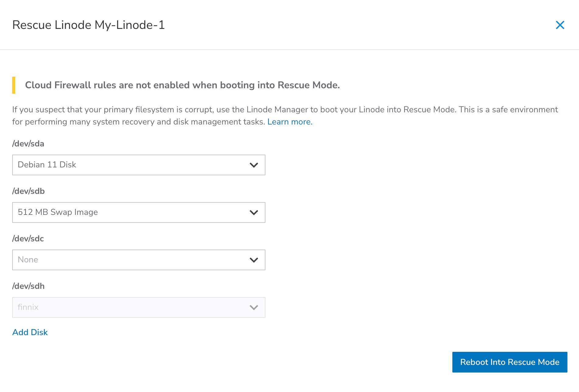
Task: Close the Rescue Linode dialog
Action: point(560,25)
